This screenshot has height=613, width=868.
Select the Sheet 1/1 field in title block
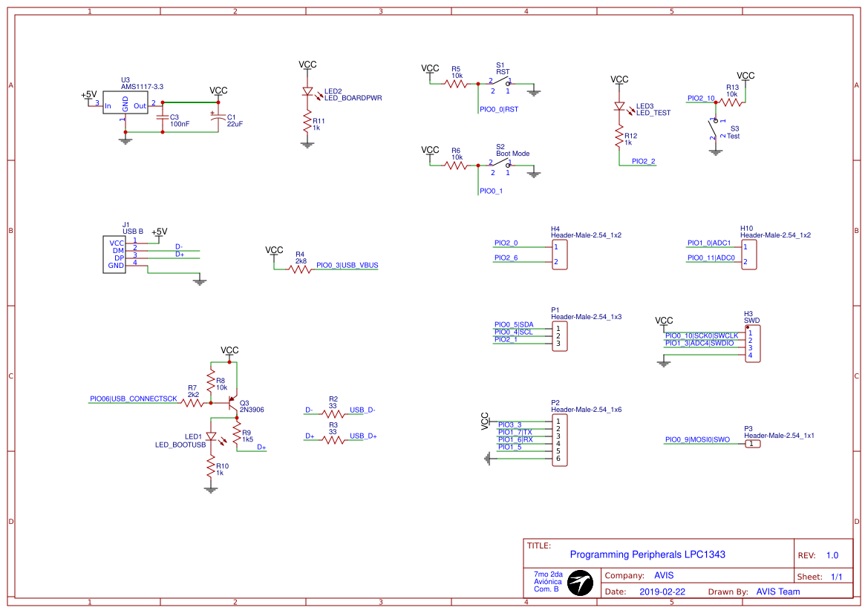[820, 575]
